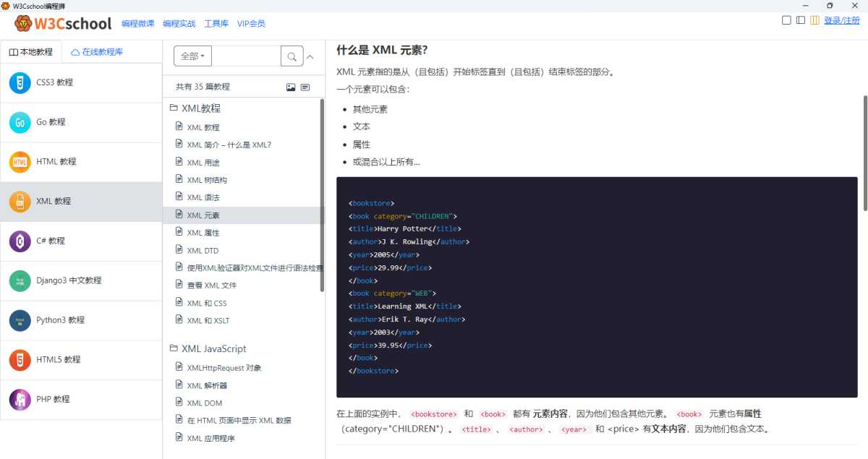Click the search magnifier button
868x459 pixels.
tap(292, 56)
